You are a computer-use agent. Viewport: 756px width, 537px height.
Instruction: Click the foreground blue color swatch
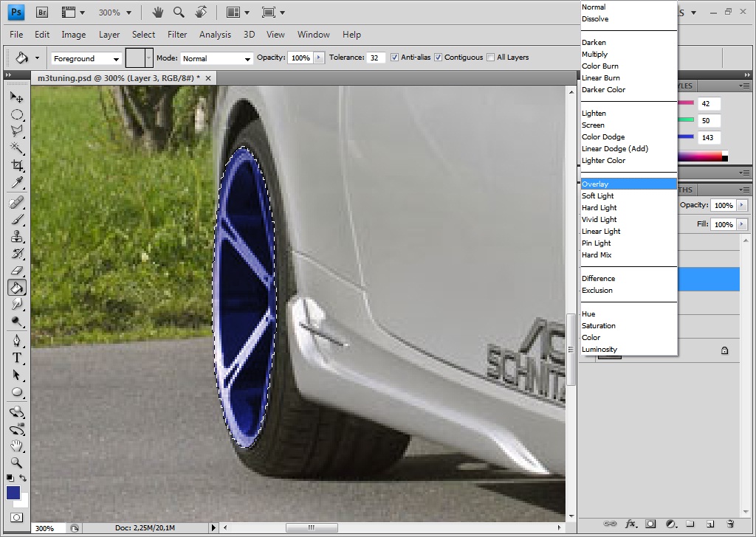(13, 492)
